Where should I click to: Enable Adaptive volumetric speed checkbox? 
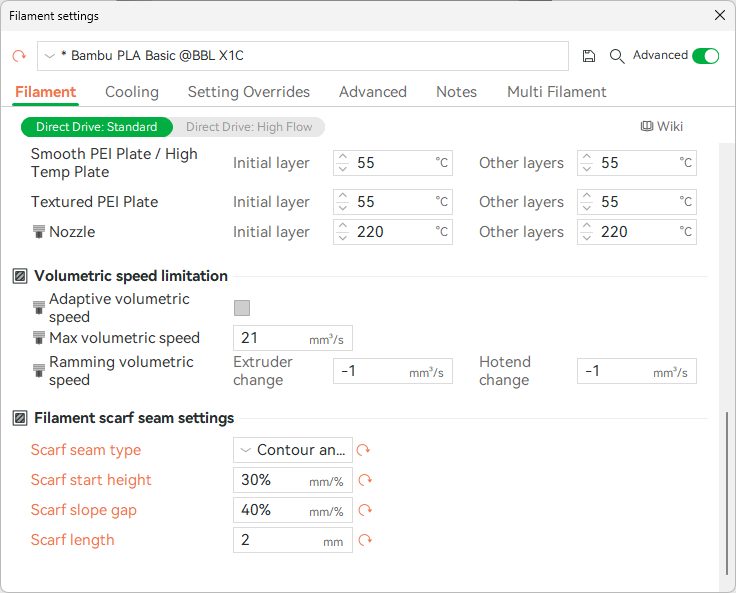242,308
